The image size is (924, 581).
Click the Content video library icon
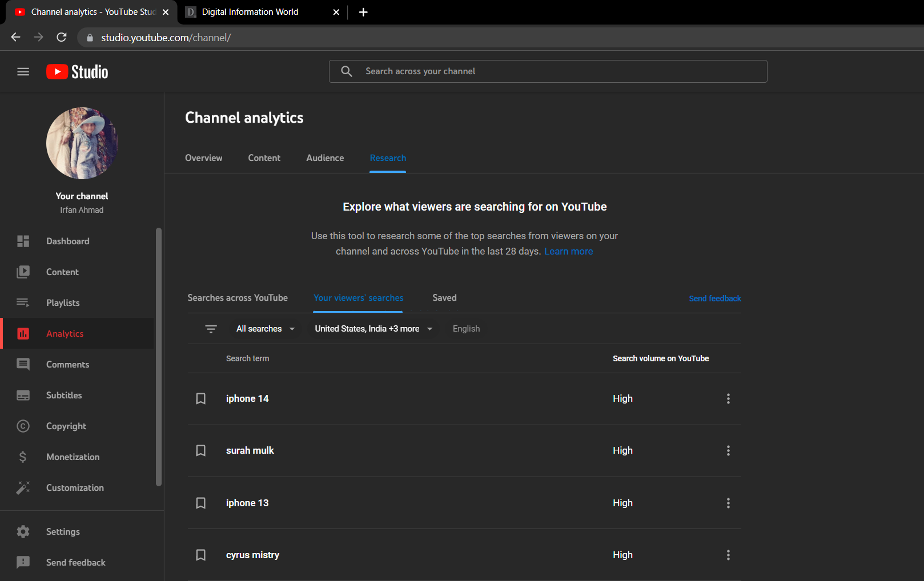(x=23, y=272)
